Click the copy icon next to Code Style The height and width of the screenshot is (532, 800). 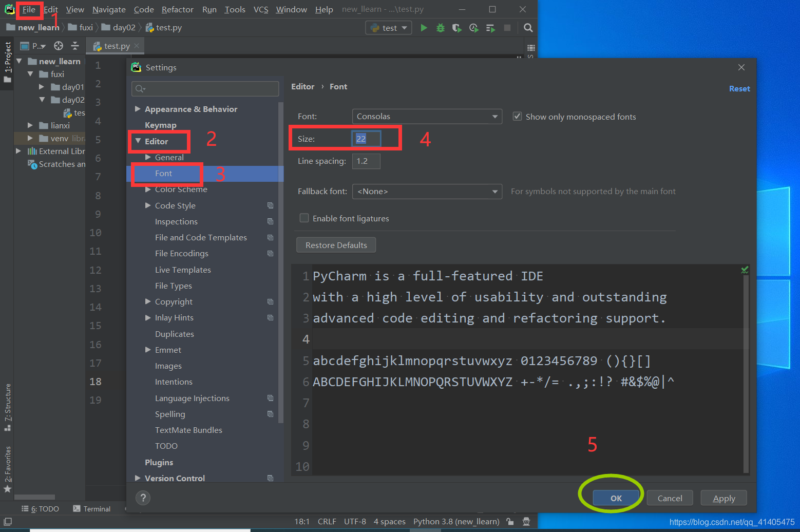pyautogui.click(x=270, y=205)
